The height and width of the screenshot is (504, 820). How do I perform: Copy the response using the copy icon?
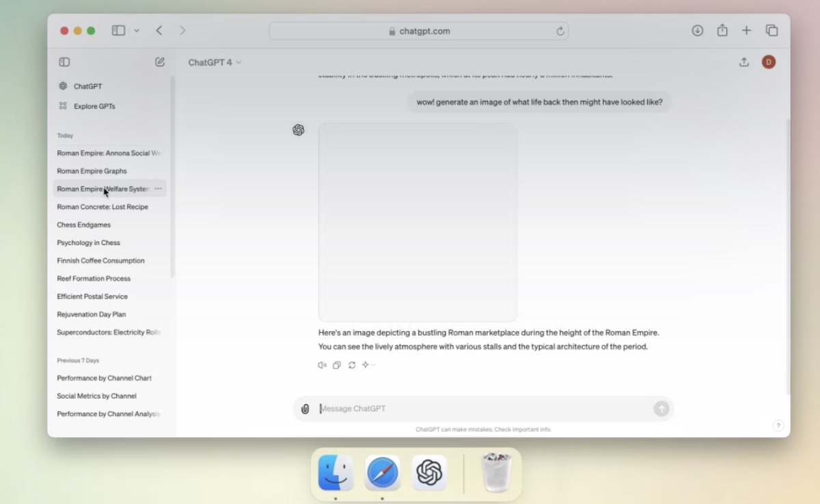click(x=336, y=365)
